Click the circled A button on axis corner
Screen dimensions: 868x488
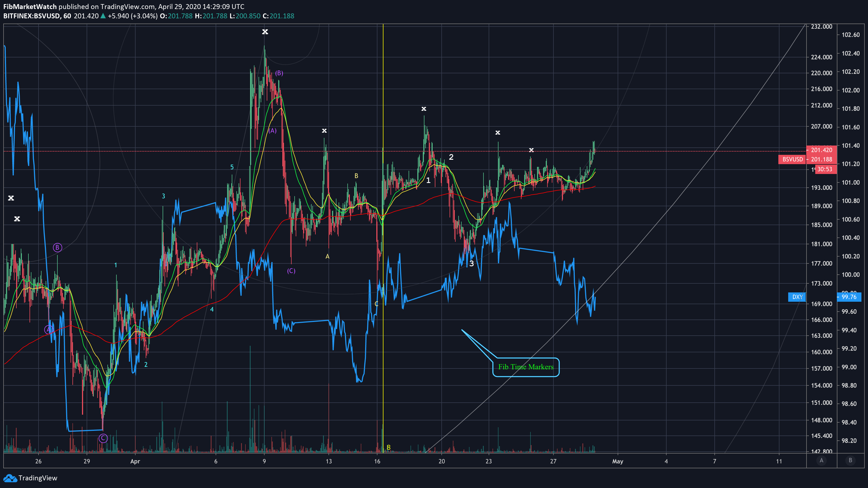pos(822,460)
